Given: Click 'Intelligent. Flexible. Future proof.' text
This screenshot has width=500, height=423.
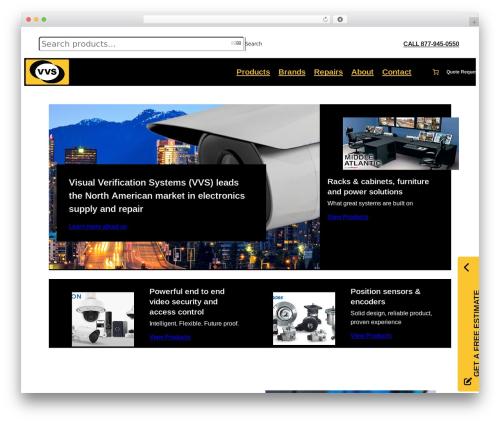Looking at the screenshot, I should click(194, 324).
